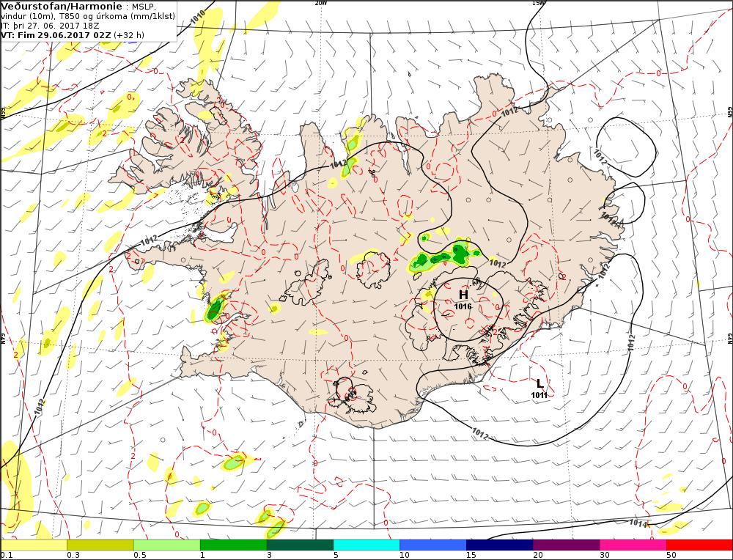This screenshot has height=560, width=733.
Task: Click the blue 10 mm legend swatch
Action: 433,545
